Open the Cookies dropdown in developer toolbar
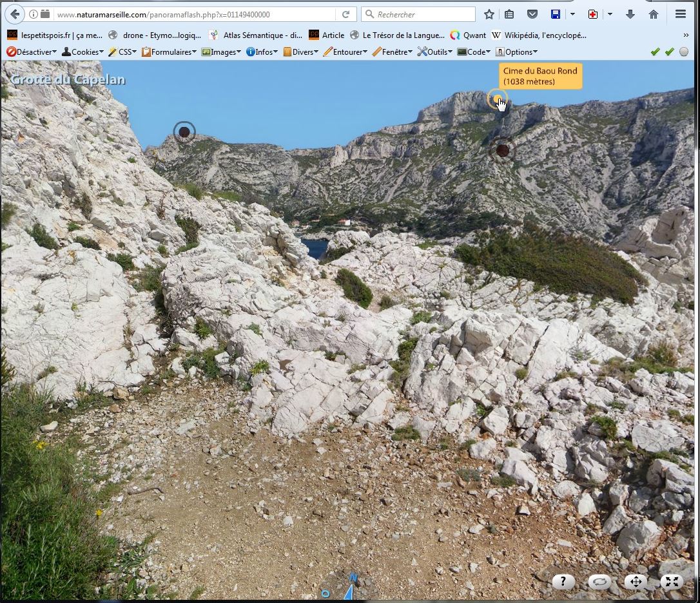700x603 pixels. (83, 52)
